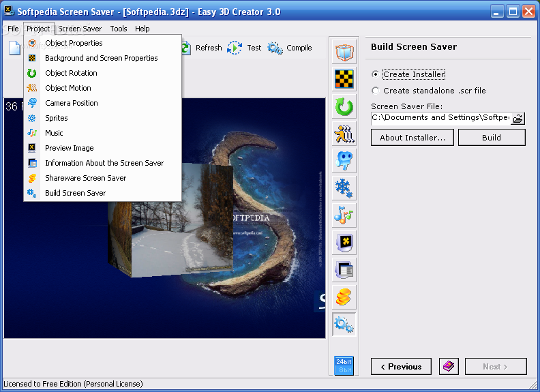Close the Project menu
540x392 pixels.
[x=38, y=29]
